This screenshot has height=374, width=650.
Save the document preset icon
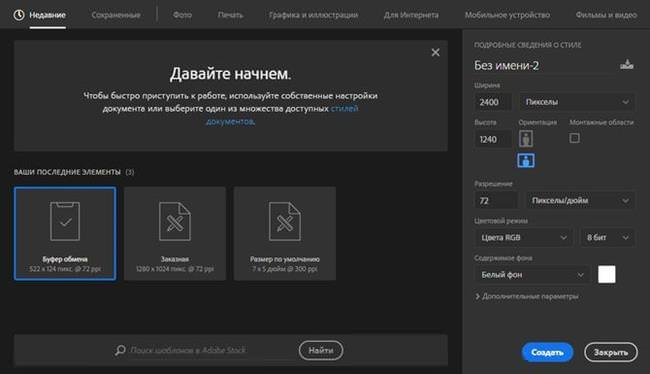pos(626,65)
